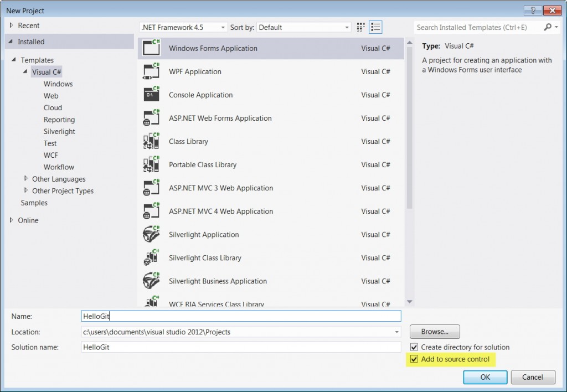This screenshot has height=392, width=567.
Task: Click the WPF Application template icon
Action: click(151, 71)
